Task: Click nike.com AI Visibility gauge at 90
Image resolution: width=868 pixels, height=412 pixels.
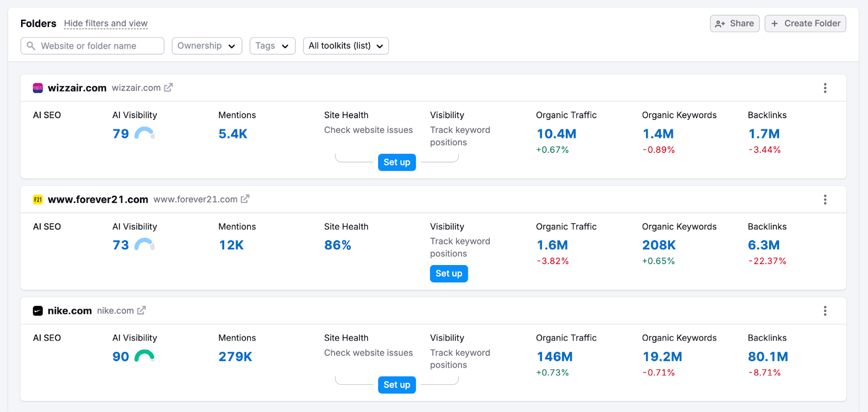Action: [x=144, y=356]
